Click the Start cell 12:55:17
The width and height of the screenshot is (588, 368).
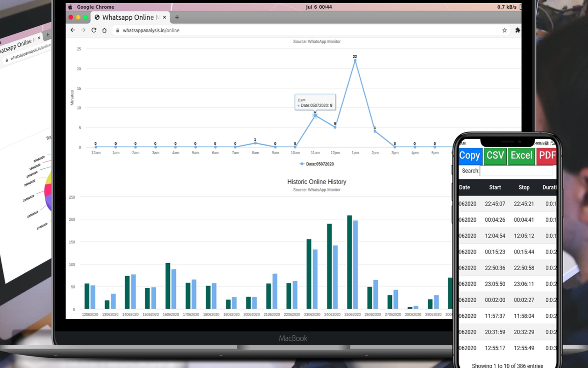click(495, 348)
